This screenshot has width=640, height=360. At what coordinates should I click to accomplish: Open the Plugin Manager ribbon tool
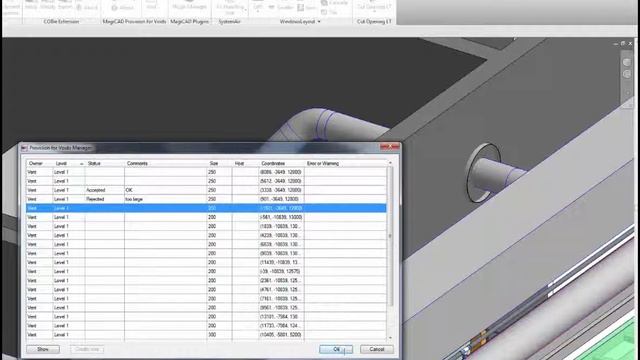click(x=189, y=6)
